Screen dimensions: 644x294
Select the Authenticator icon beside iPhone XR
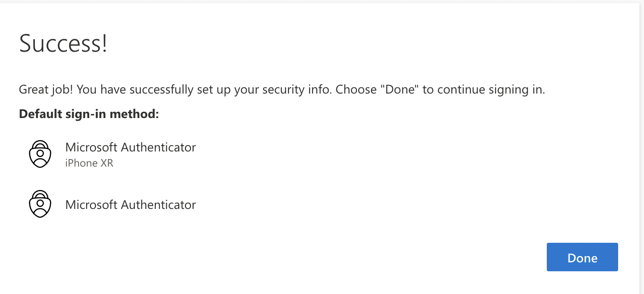(x=40, y=154)
